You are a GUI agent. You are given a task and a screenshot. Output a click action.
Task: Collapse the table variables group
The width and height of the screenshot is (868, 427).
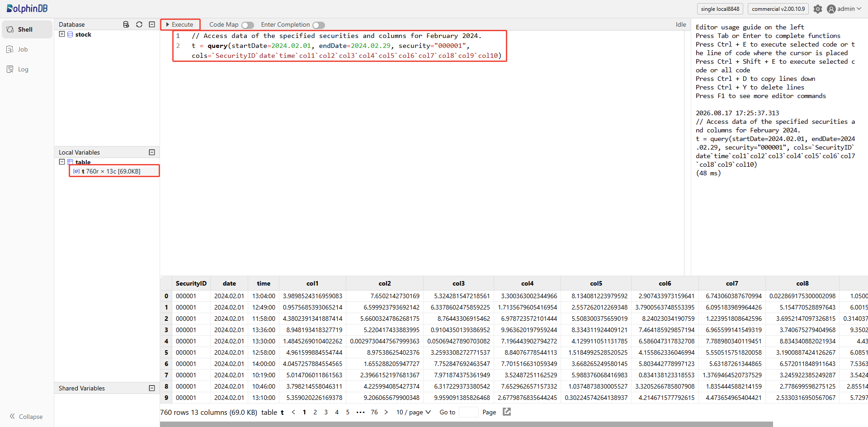[x=62, y=162]
